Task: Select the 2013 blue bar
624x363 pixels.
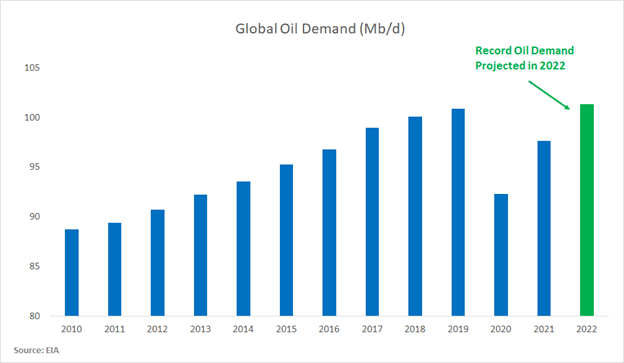Action: (x=201, y=256)
